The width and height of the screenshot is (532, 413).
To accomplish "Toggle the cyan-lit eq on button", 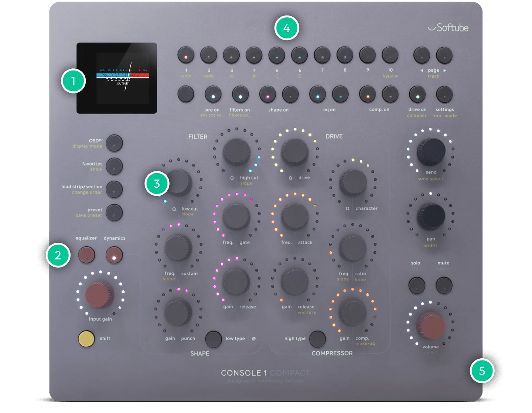I will coord(318,95).
